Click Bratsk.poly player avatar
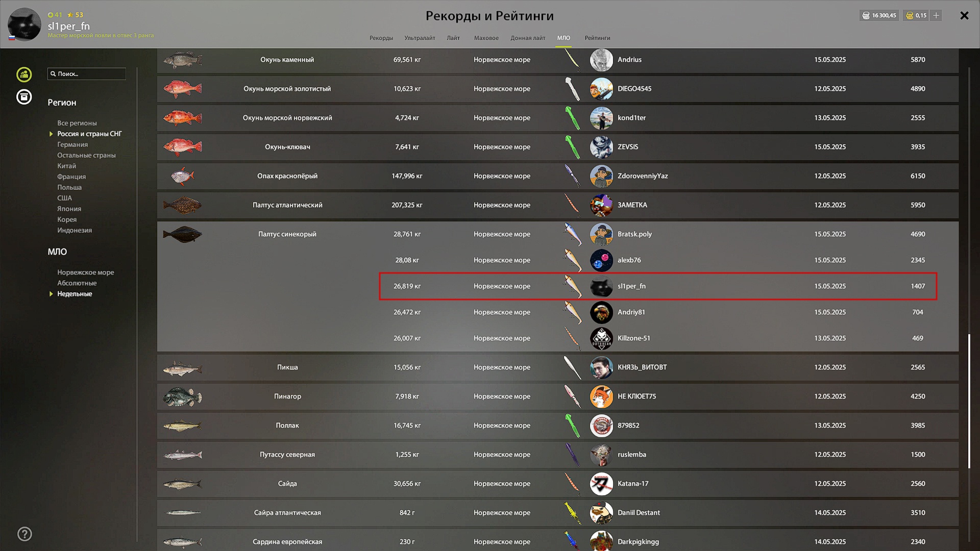980x551 pixels. pos(601,234)
